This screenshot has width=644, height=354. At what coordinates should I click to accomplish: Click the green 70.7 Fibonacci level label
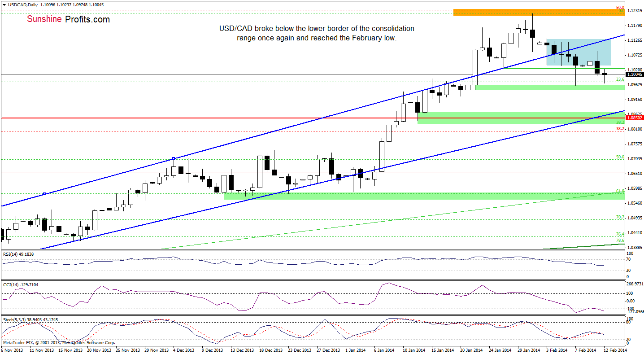(620, 217)
